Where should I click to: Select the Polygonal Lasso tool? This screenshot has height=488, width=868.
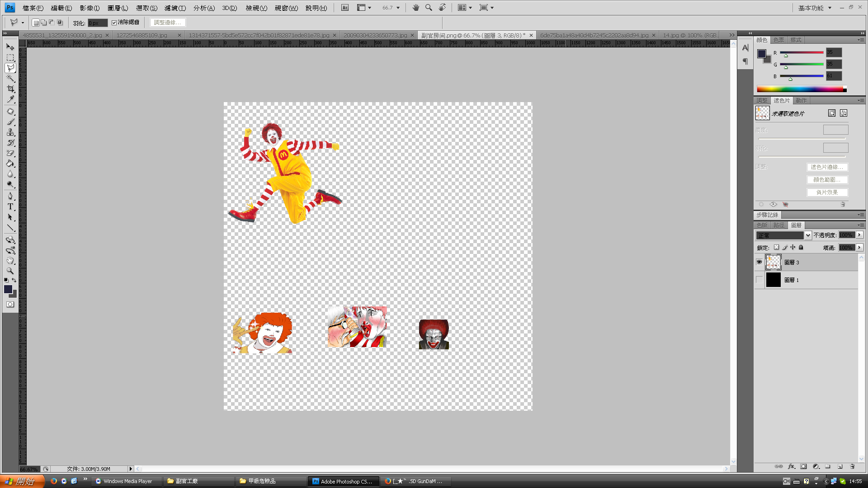[x=10, y=68]
